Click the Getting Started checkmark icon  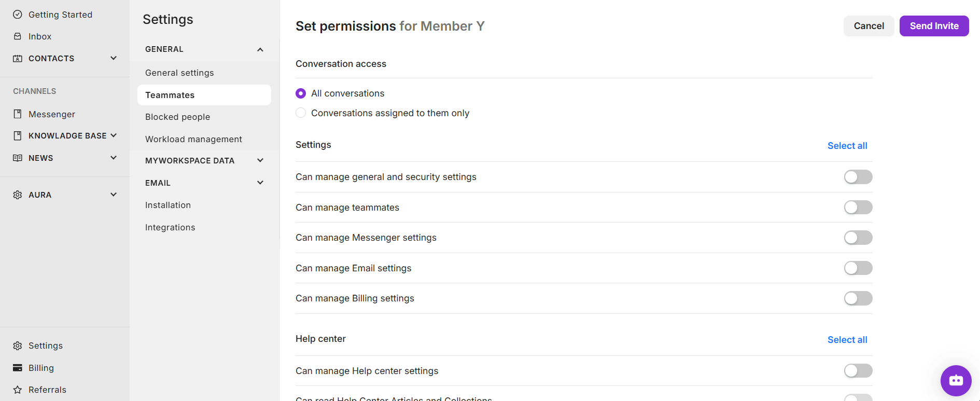coord(18,15)
